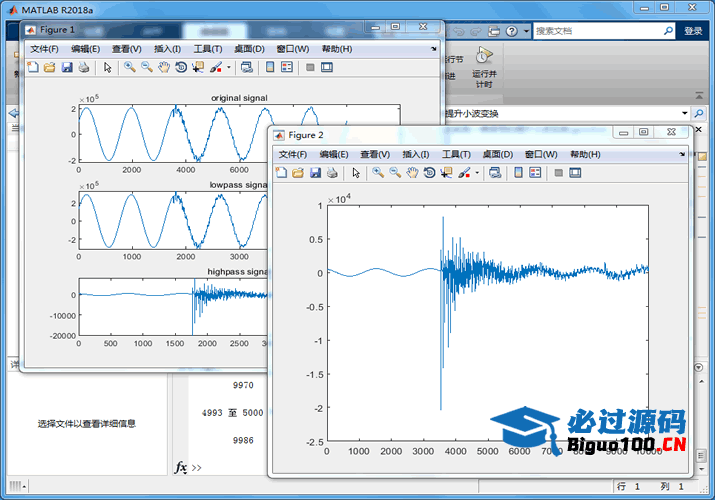This screenshot has height=500, width=715.
Task: Open 帮助(H) menu in Figure 1
Action: click(337, 49)
